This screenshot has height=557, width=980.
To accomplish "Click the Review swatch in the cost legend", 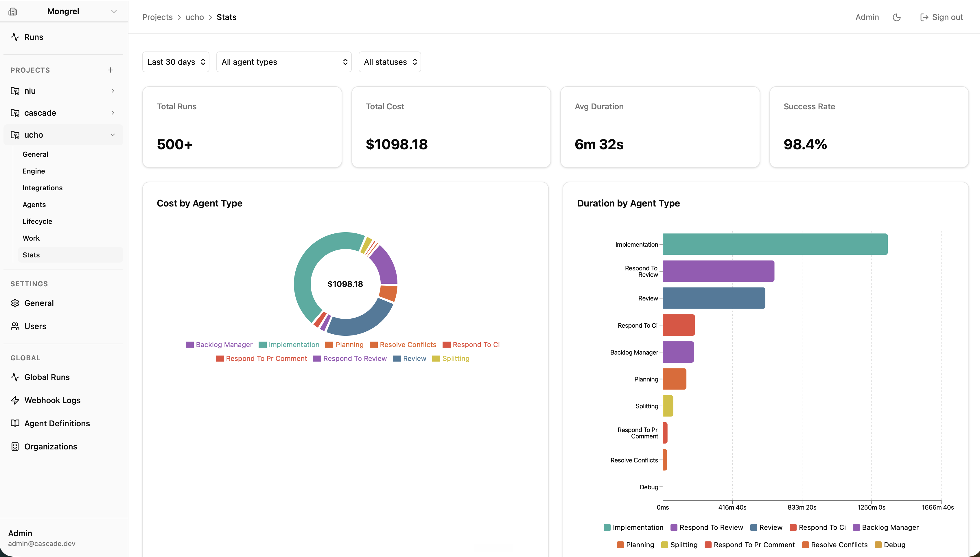I will click(397, 359).
